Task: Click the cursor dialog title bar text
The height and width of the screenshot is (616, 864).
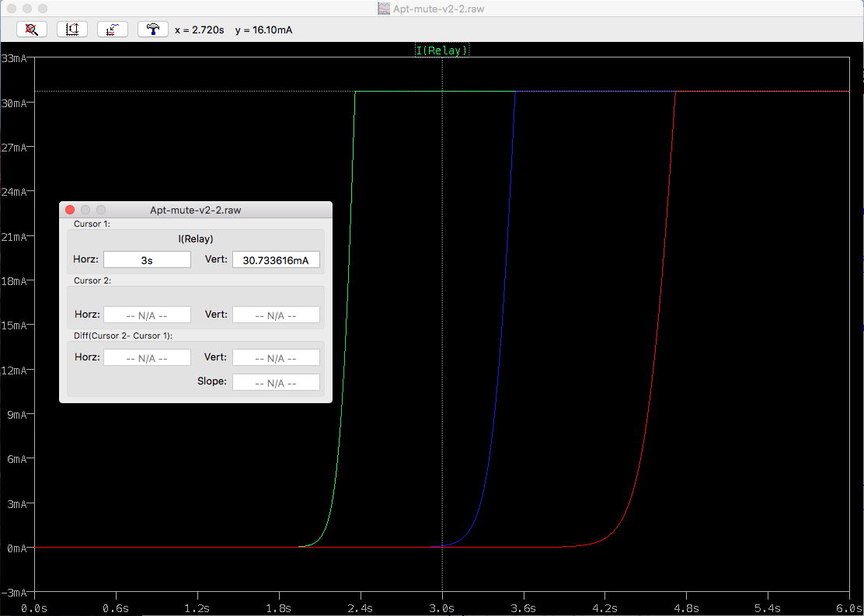Action: point(196,210)
